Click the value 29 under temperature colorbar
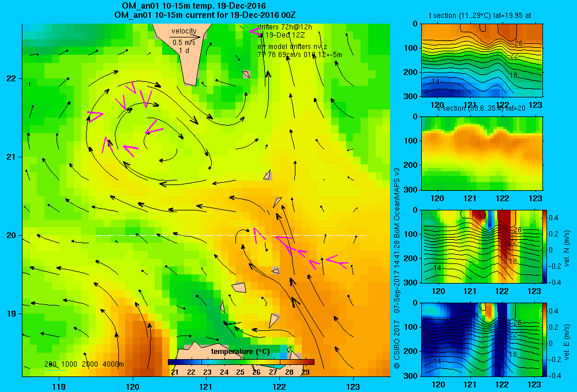The height and width of the screenshot is (392, 577). tap(305, 372)
